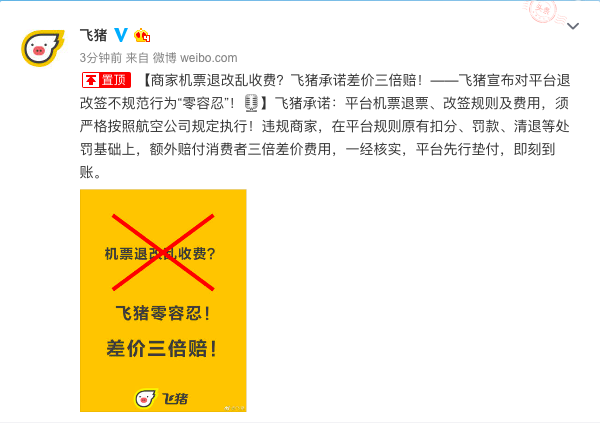Click the 飞猪 wordmark beside the poster's pig logo
600x426 pixels.
(175, 399)
